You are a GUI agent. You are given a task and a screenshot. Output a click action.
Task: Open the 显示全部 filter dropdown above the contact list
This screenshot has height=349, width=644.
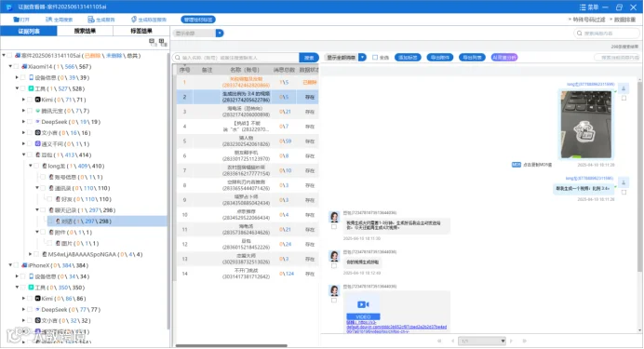pyautogui.click(x=220, y=34)
